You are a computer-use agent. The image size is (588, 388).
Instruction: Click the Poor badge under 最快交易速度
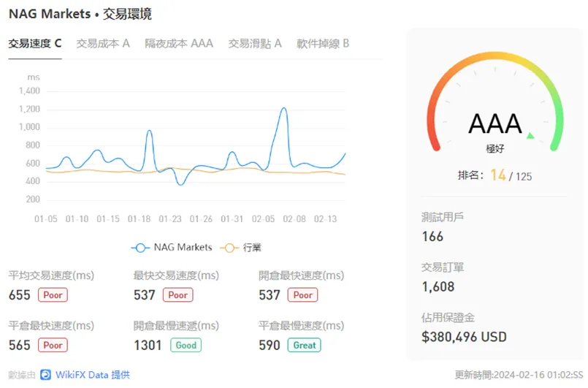[x=177, y=295]
